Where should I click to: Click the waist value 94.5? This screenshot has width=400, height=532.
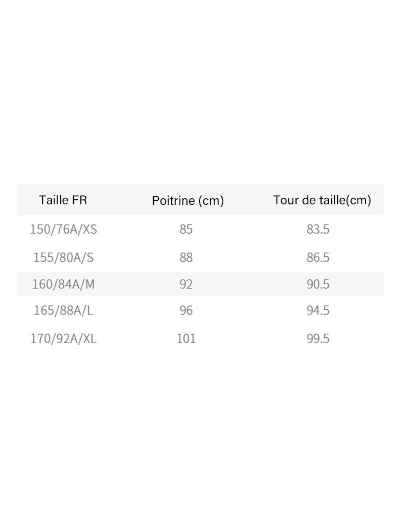click(318, 310)
